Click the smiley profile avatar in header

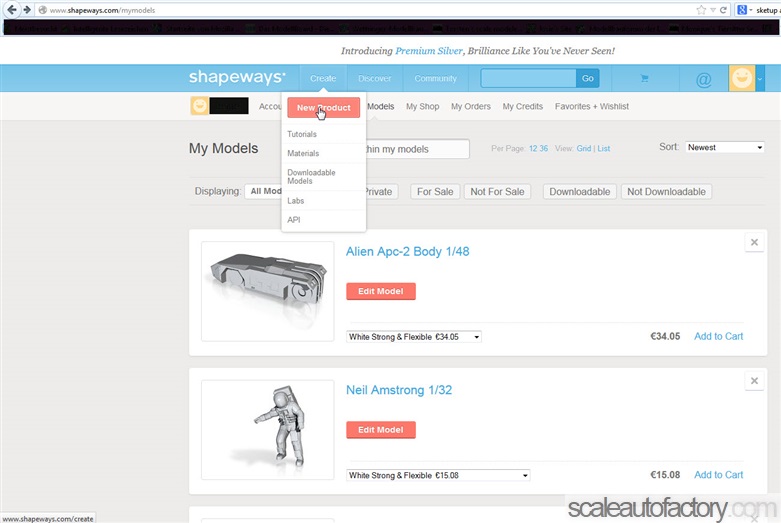point(742,78)
